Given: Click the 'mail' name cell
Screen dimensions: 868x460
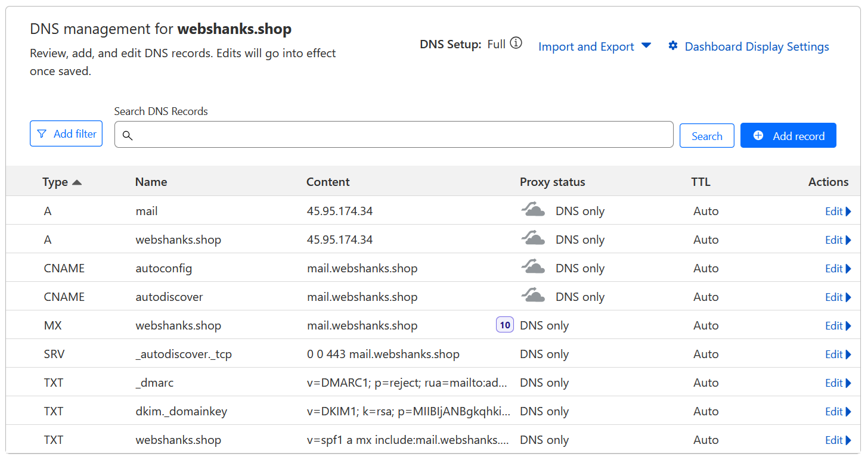Looking at the screenshot, I should click(147, 211).
